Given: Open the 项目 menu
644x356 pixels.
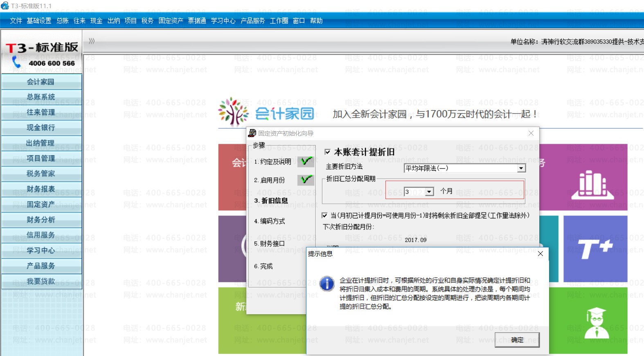Looking at the screenshot, I should tap(131, 21).
